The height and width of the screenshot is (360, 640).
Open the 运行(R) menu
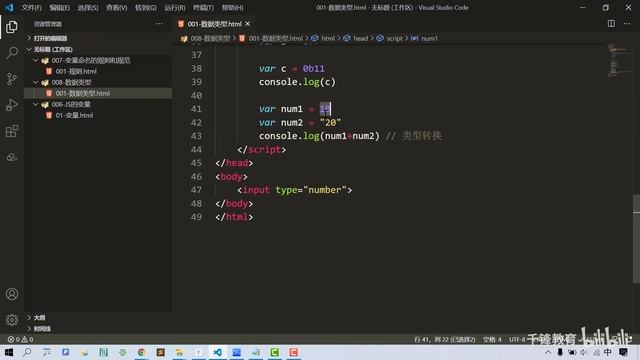point(175,7)
